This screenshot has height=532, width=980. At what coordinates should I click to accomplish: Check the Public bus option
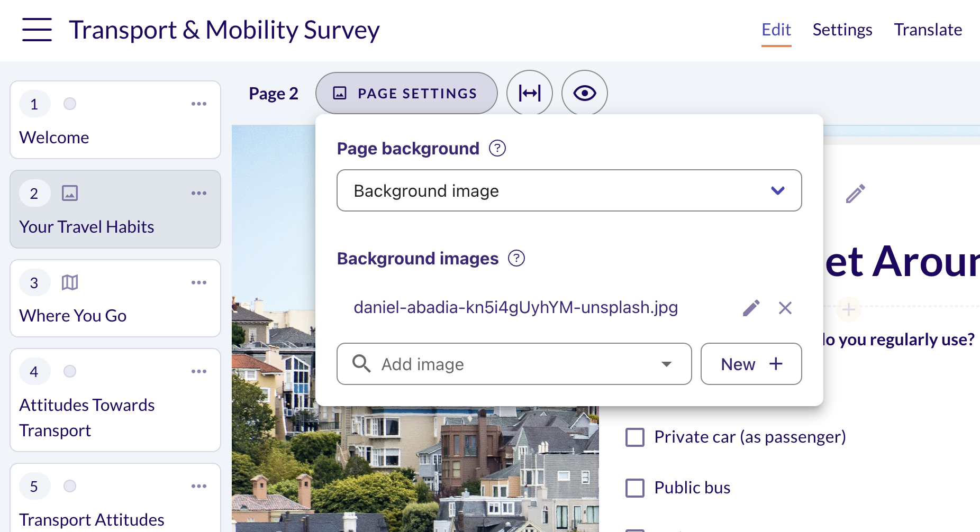point(635,488)
